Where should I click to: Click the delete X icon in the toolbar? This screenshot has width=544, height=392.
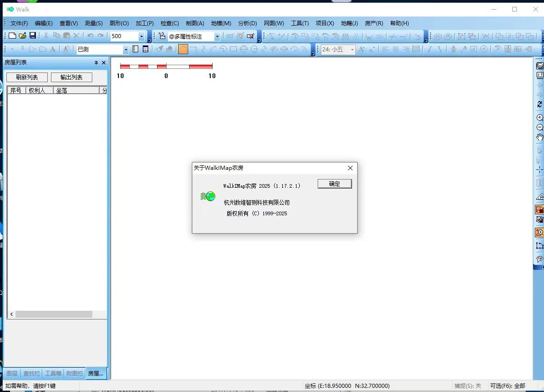pos(77,36)
